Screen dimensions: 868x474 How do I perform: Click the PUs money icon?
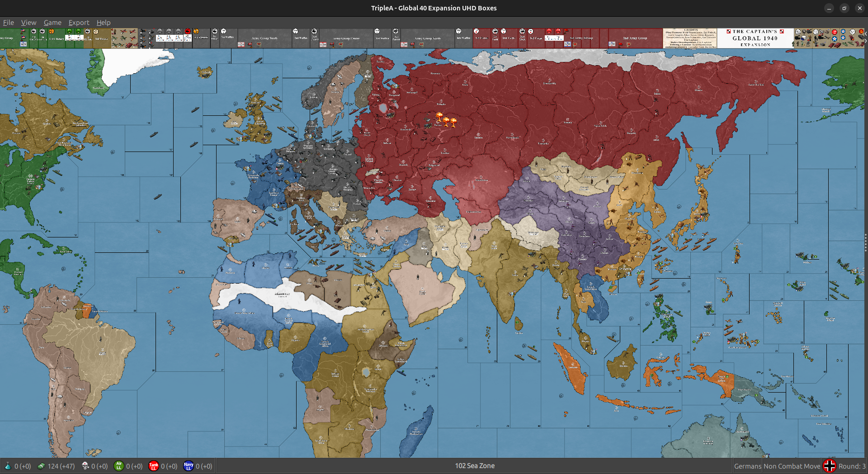coord(41,466)
